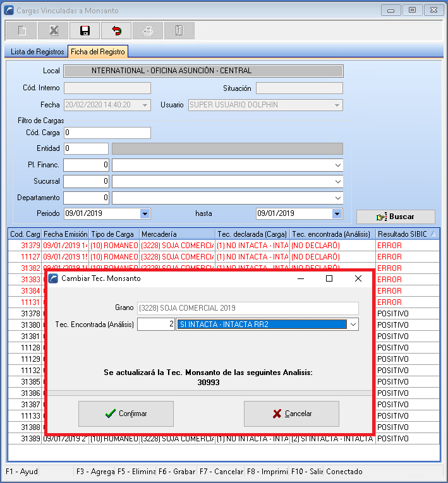This screenshot has width=448, height=483.
Task: Expand the Sucursal dropdown list
Action: point(338,181)
